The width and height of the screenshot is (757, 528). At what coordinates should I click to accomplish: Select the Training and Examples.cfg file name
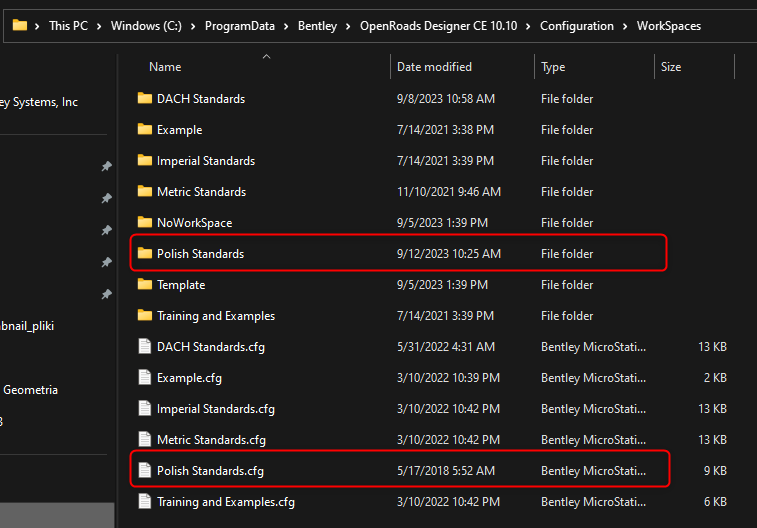coord(225,502)
